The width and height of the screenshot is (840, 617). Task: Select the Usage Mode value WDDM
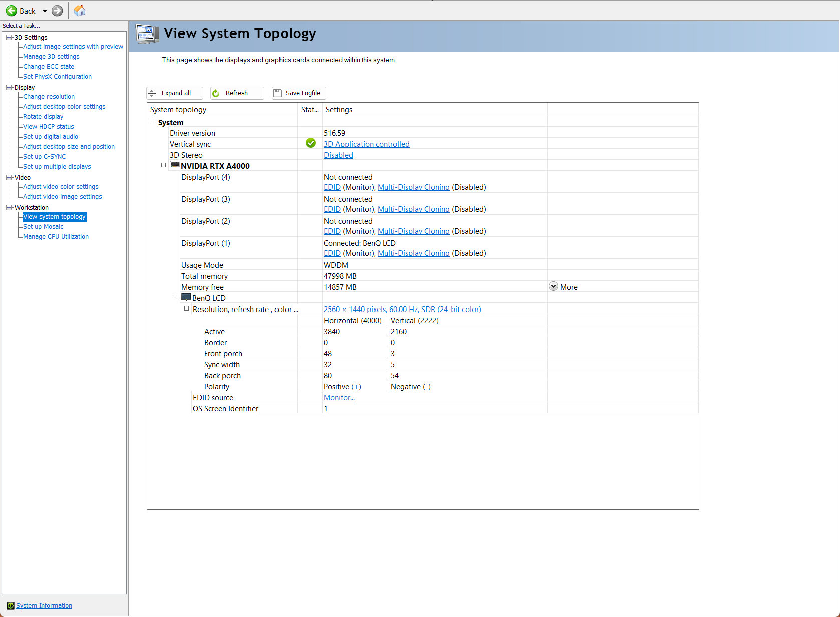click(336, 265)
